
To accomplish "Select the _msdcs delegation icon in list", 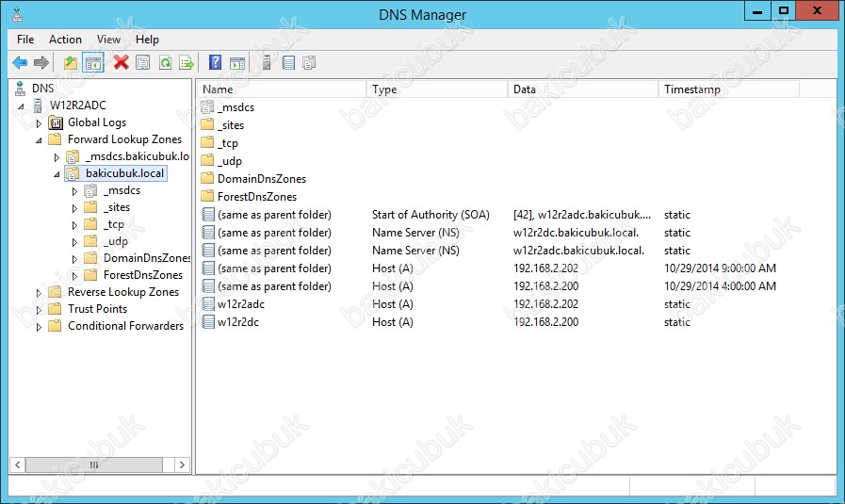I will tap(207, 107).
